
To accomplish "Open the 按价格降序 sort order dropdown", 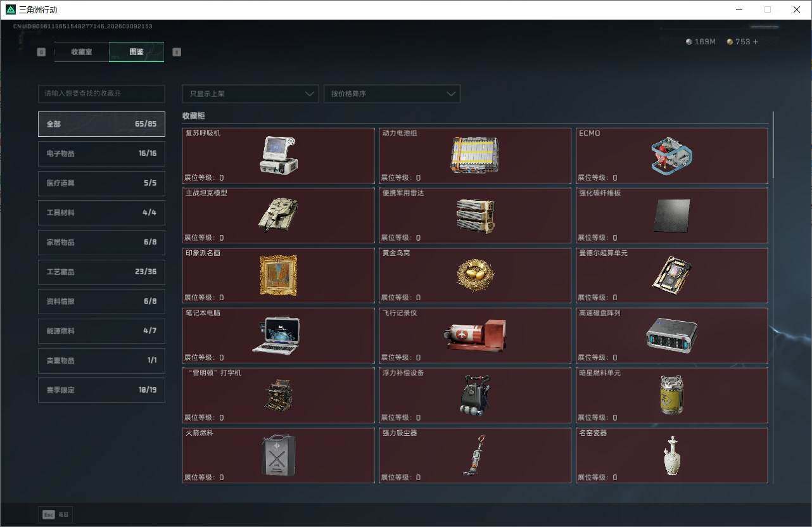I will (391, 93).
